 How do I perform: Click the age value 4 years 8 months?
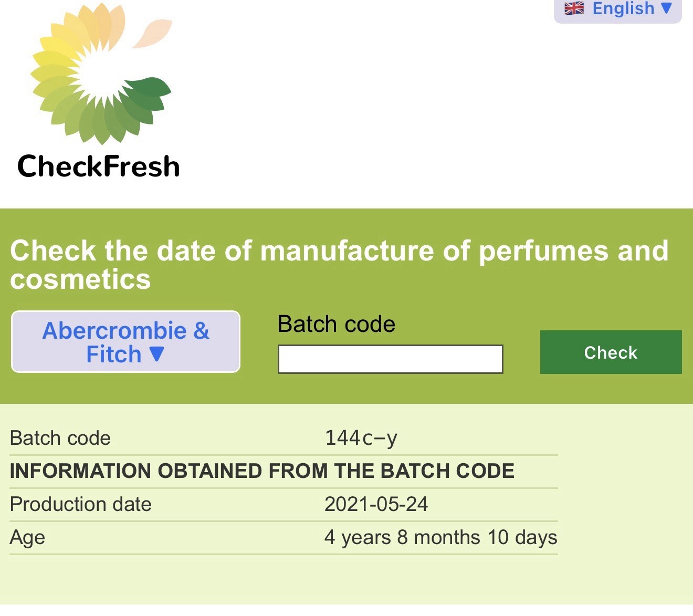(x=440, y=537)
